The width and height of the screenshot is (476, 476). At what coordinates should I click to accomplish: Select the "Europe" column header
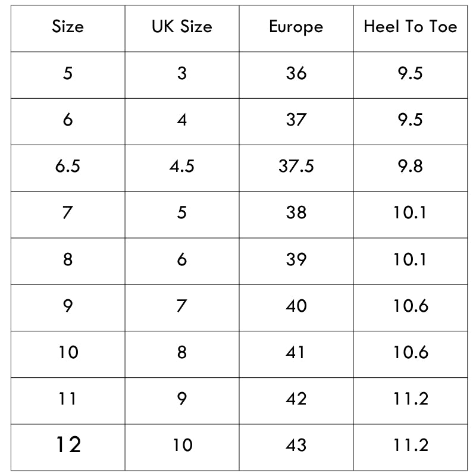[296, 27]
